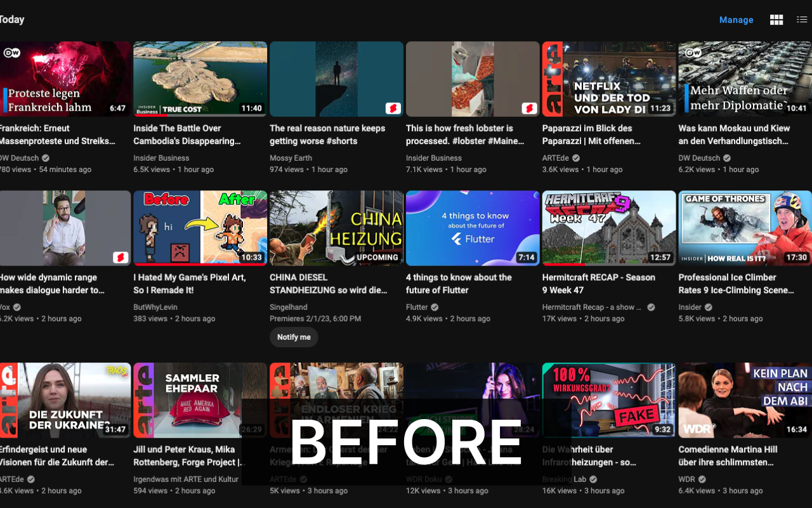Open fresh lobster processing shorts thumbnail
Image resolution: width=812 pixels, height=508 pixels.
pyautogui.click(x=473, y=79)
